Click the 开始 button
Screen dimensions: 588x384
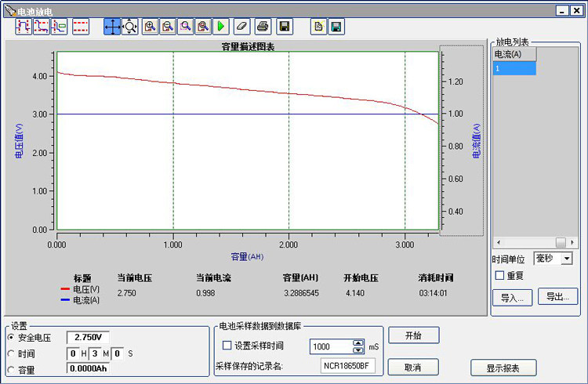click(413, 335)
